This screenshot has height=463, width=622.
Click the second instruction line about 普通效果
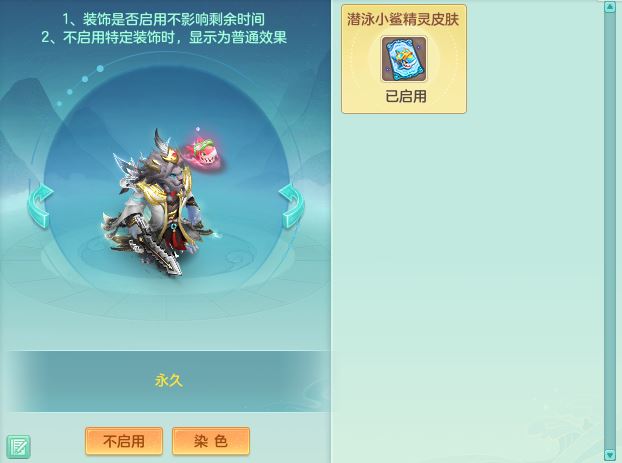point(164,37)
